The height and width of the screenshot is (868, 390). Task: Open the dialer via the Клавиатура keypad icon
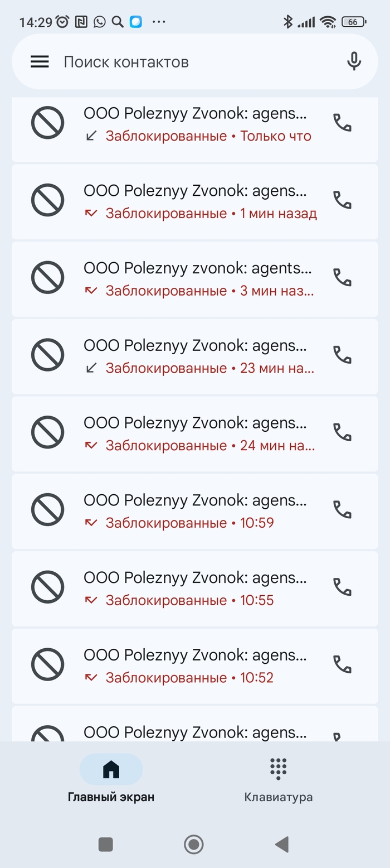click(277, 769)
